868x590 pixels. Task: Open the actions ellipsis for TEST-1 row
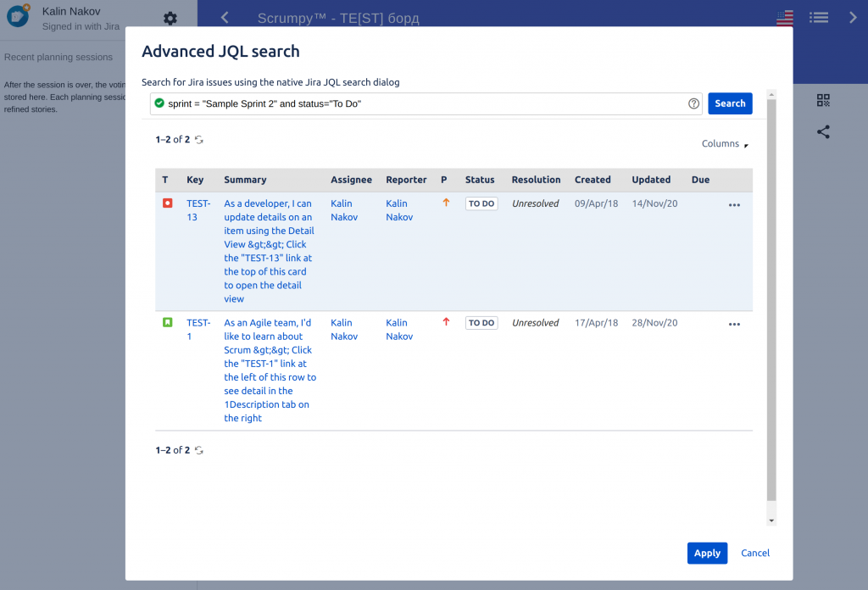[x=734, y=325]
